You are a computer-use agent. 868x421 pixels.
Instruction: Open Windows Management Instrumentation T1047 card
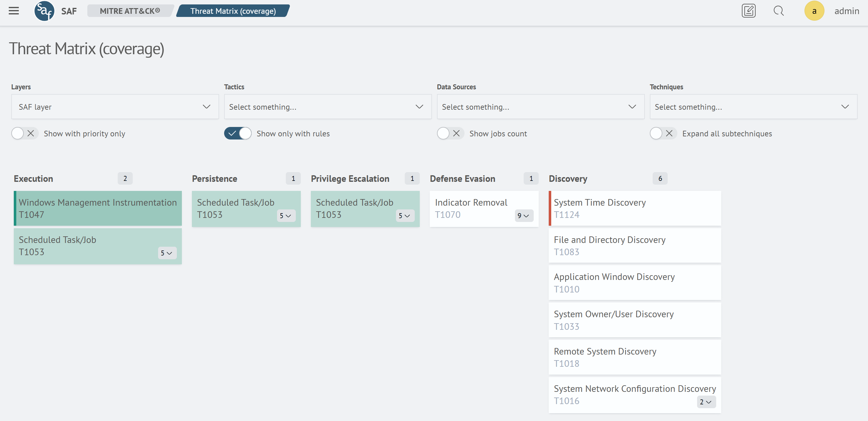(98, 208)
